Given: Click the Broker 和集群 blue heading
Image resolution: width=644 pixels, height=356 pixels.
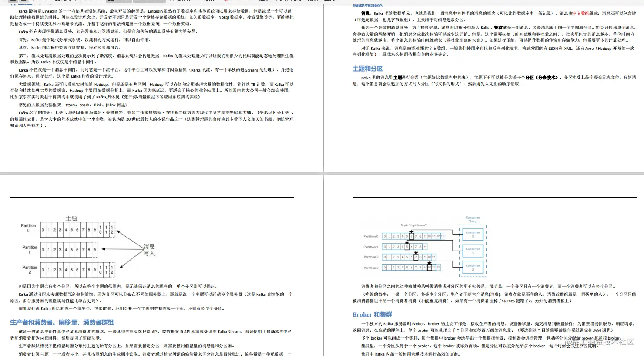Looking at the screenshot, I should pyautogui.click(x=372, y=314).
